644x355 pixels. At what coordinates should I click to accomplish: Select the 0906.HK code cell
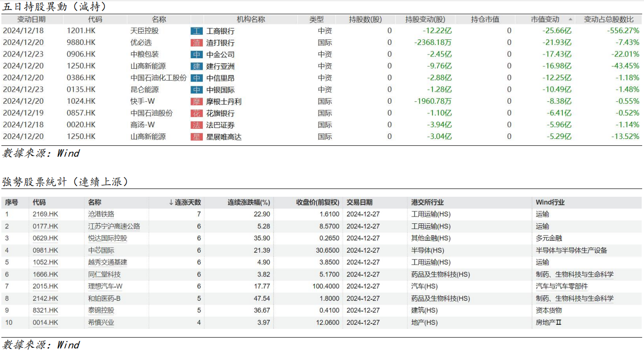tap(81, 54)
